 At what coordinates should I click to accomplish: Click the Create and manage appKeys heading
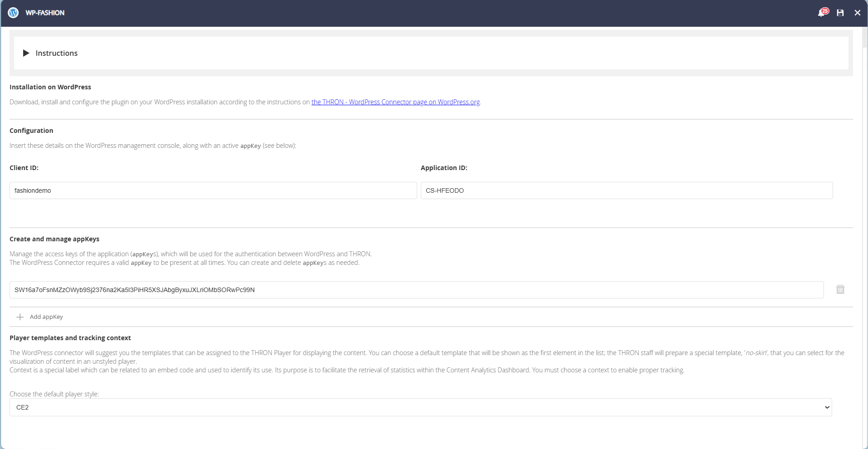[54, 239]
